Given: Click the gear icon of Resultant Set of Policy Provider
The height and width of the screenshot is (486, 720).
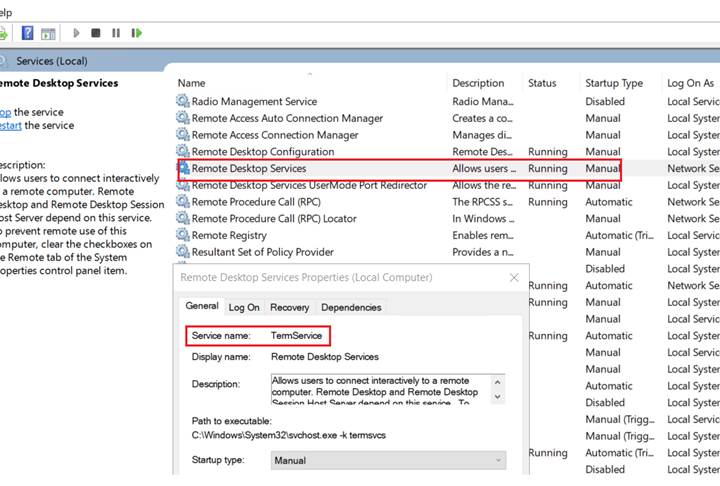Looking at the screenshot, I should point(183,252).
